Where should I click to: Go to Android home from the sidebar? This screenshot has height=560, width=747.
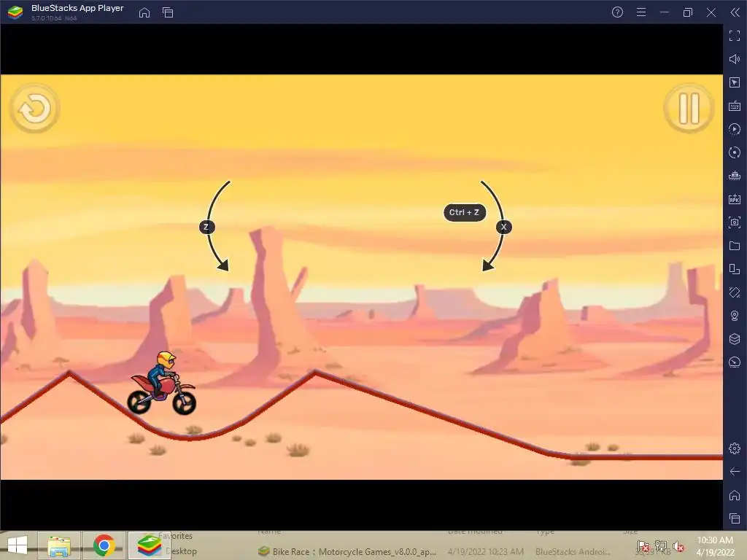(x=735, y=495)
